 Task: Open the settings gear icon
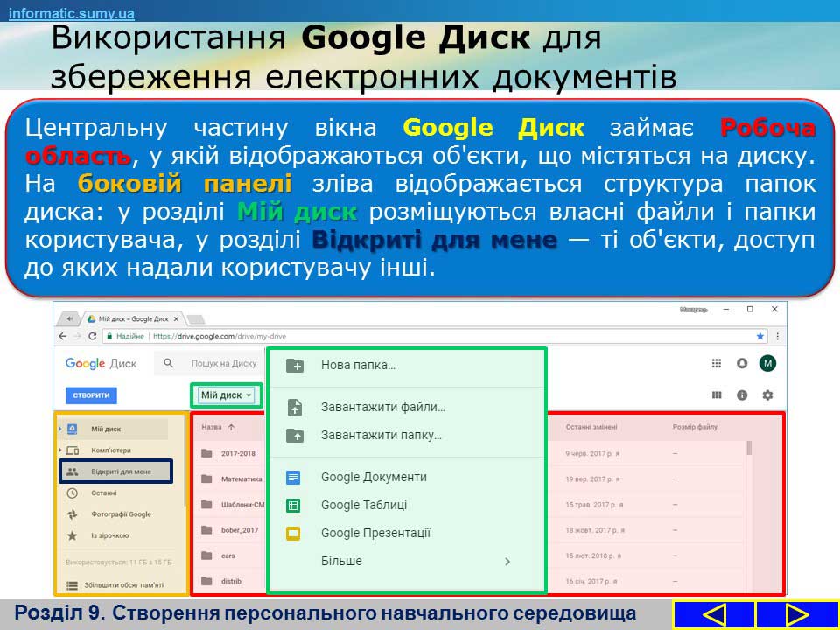[x=767, y=395]
